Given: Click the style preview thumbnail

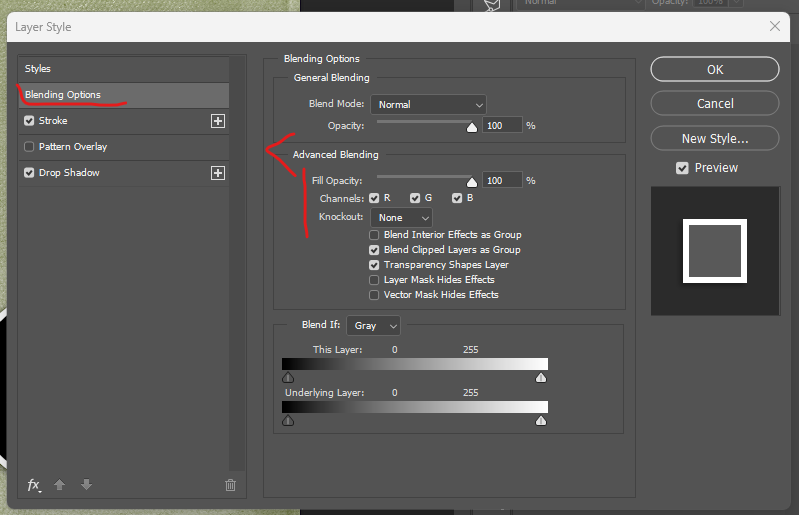Looking at the screenshot, I should click(x=715, y=251).
